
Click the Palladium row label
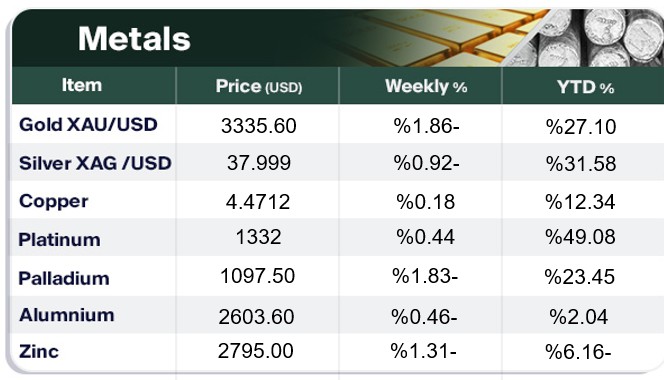(x=64, y=278)
